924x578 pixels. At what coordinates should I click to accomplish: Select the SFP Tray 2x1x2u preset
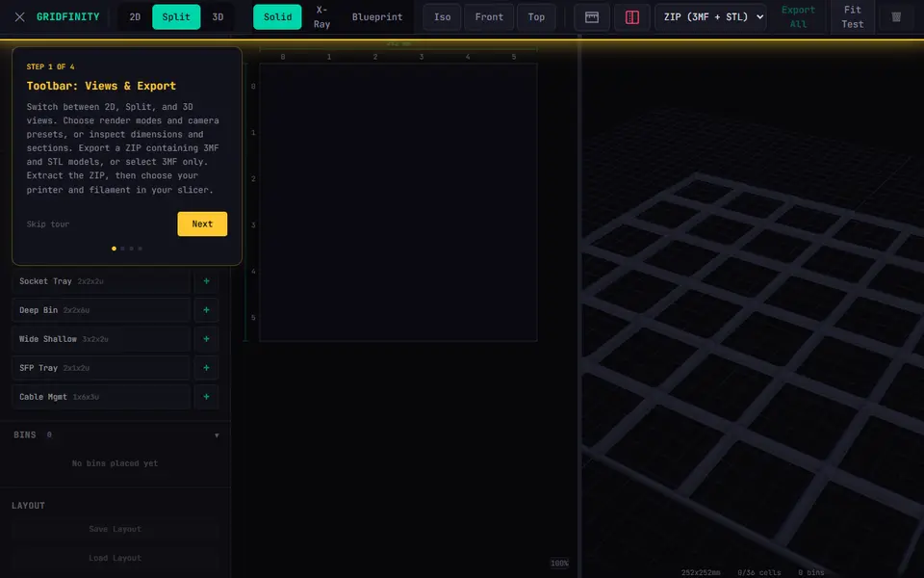click(x=101, y=368)
